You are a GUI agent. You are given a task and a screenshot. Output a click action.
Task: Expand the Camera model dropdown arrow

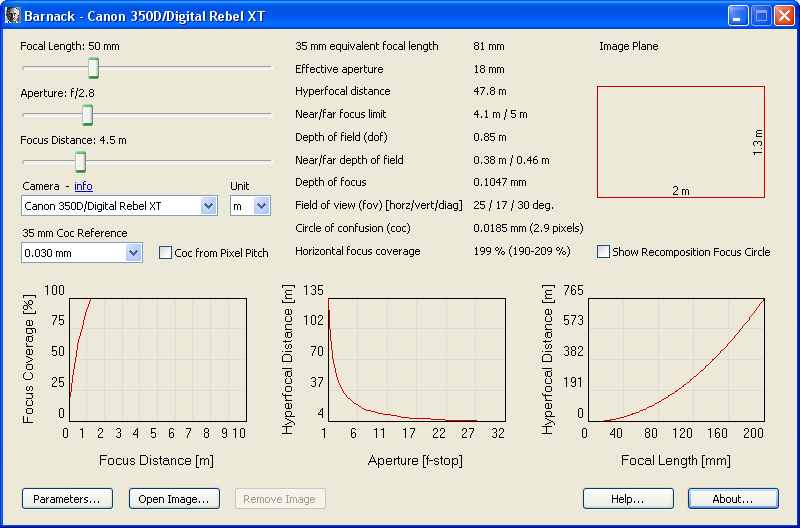(x=208, y=206)
